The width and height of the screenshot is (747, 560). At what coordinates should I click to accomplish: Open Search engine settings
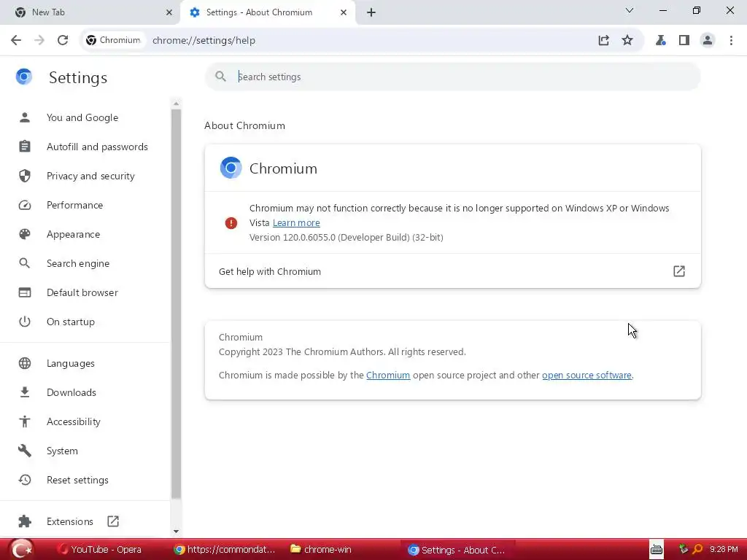coord(78,263)
